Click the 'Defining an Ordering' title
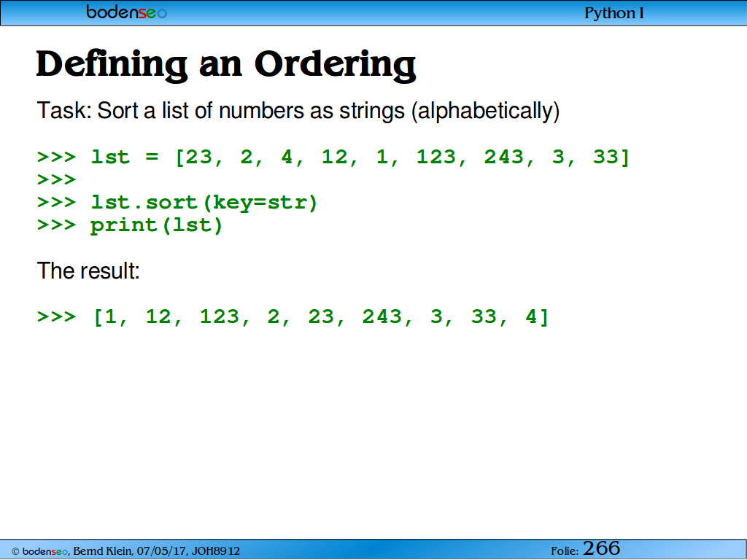Image resolution: width=747 pixels, height=560 pixels. [226, 65]
